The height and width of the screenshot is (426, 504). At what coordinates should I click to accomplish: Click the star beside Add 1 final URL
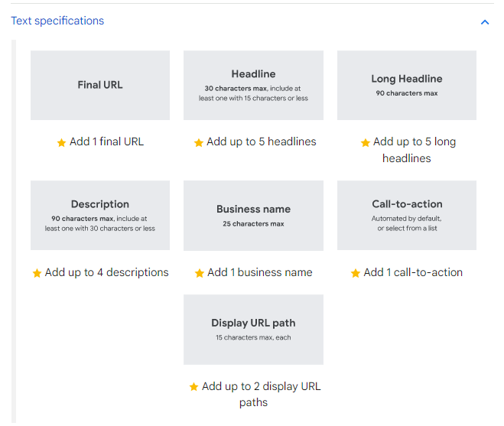point(61,142)
